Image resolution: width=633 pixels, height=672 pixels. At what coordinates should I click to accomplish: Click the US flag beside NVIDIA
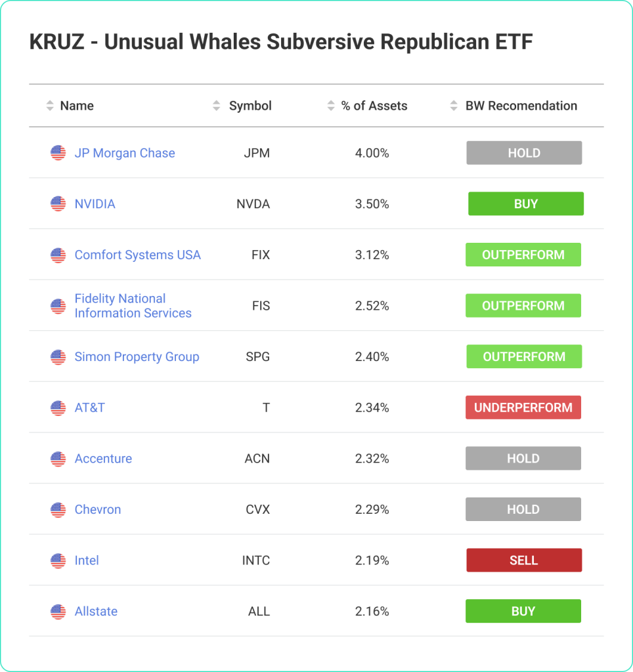[x=56, y=203]
